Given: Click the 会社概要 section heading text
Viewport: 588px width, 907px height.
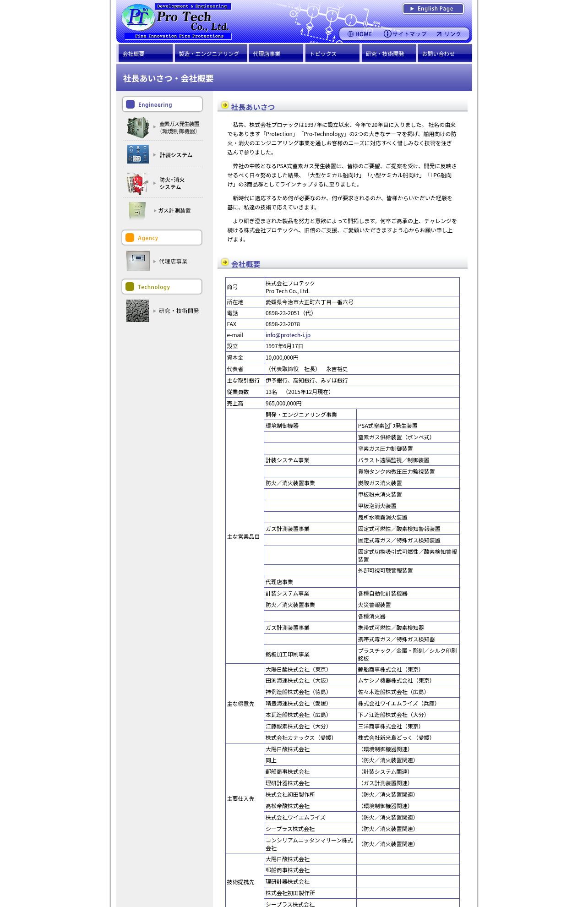Looking at the screenshot, I should 245,264.
